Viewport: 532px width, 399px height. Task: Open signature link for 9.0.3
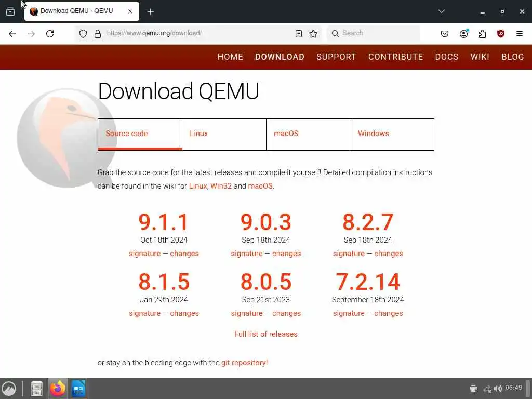(x=247, y=254)
